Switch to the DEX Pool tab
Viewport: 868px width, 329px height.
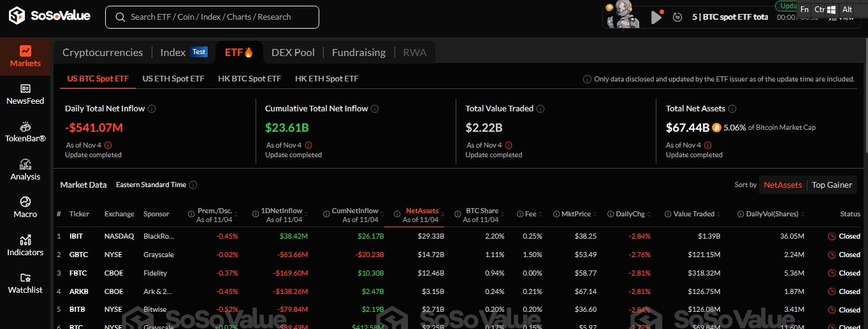coord(293,52)
